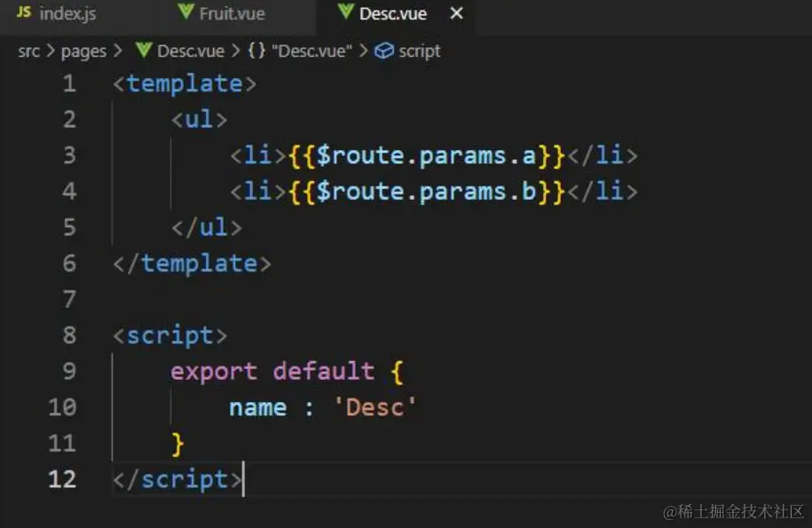The width and height of the screenshot is (812, 528).
Task: Expand chevron after Desc.vue file in breadcrumb
Action: click(x=236, y=51)
